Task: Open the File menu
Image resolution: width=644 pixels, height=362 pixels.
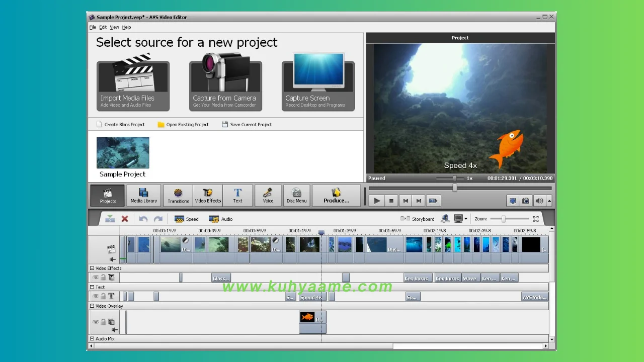Action: tap(93, 27)
